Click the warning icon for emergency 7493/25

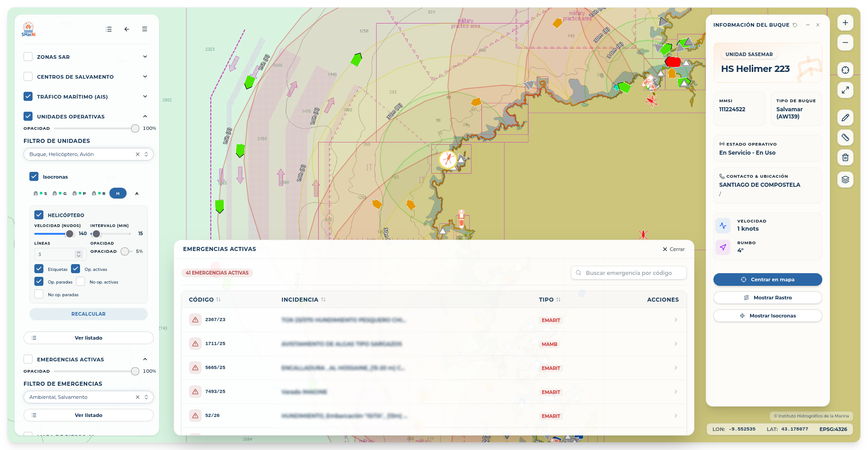coord(195,392)
